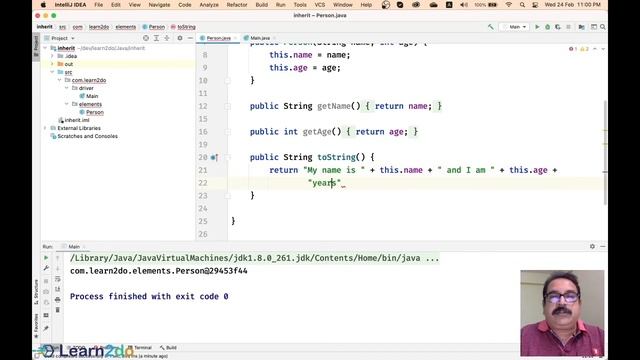Open the Navigate menu
This screenshot has height=360, width=640.
point(159,5)
